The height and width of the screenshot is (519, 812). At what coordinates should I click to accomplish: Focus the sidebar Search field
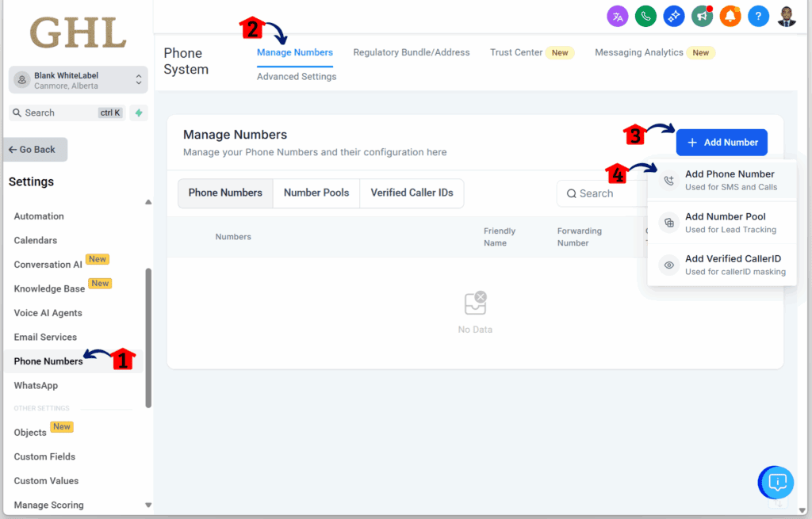tap(67, 113)
